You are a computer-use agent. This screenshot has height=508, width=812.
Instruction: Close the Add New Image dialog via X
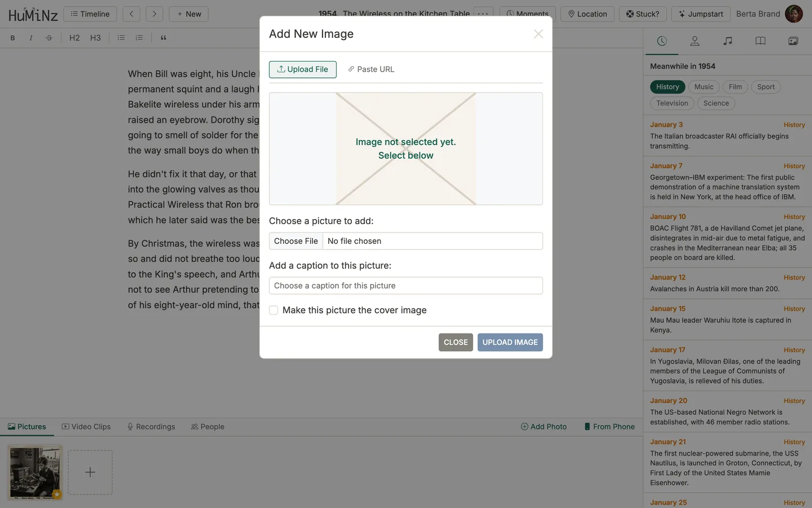[538, 34]
